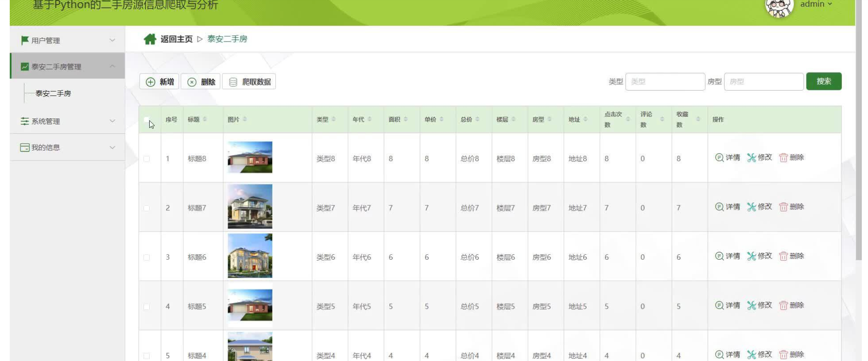The height and width of the screenshot is (361, 868).
Task: Sort by the 房型 column arrows
Action: pyautogui.click(x=549, y=119)
